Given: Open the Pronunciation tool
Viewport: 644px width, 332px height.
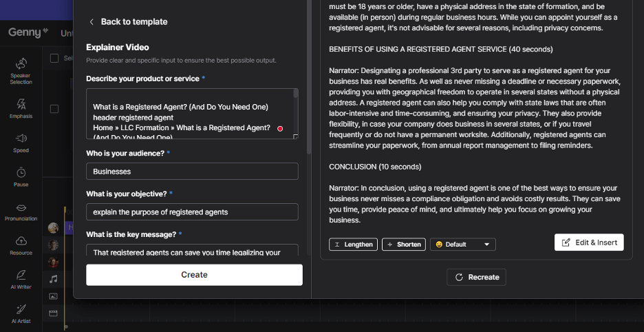Looking at the screenshot, I should coord(21,211).
